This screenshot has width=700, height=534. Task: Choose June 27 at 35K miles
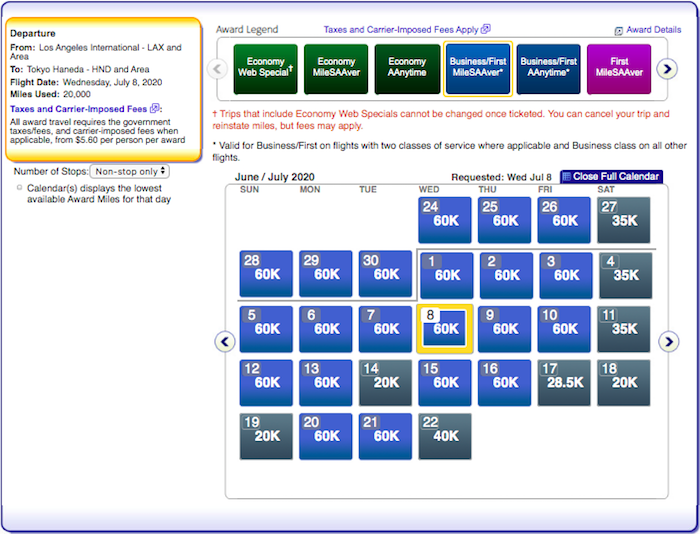pyautogui.click(x=624, y=220)
